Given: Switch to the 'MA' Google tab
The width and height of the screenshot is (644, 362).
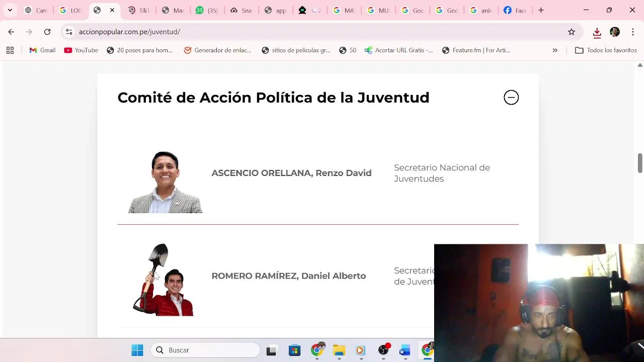Looking at the screenshot, I should point(344,10).
